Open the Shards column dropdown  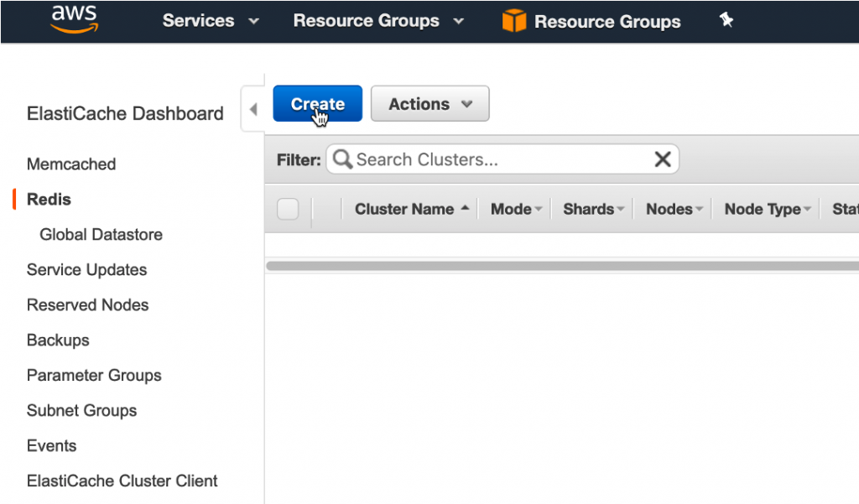coord(621,210)
